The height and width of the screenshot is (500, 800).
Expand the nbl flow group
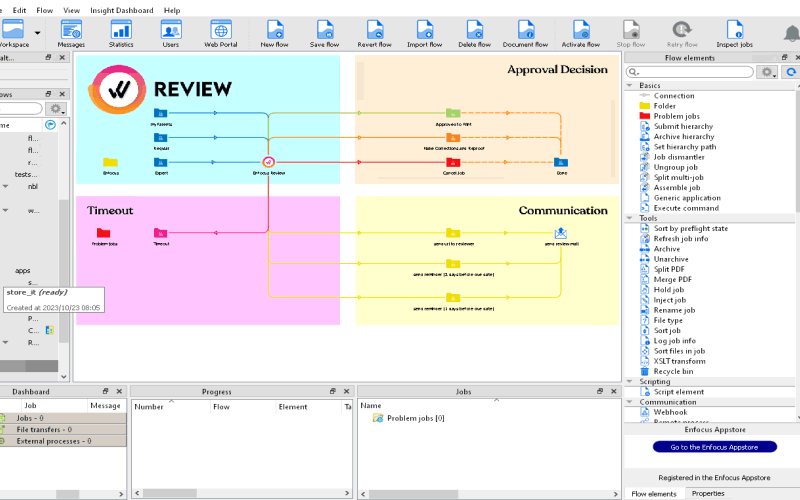pos(5,186)
